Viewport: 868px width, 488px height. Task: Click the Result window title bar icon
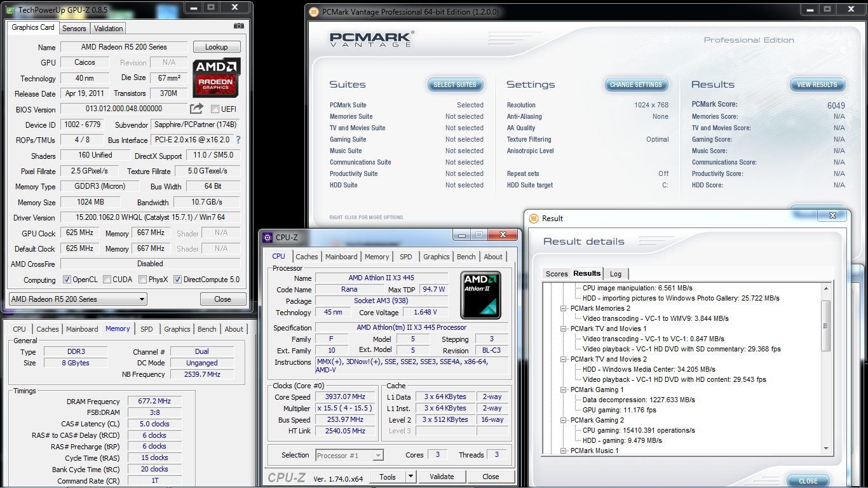[x=533, y=218]
